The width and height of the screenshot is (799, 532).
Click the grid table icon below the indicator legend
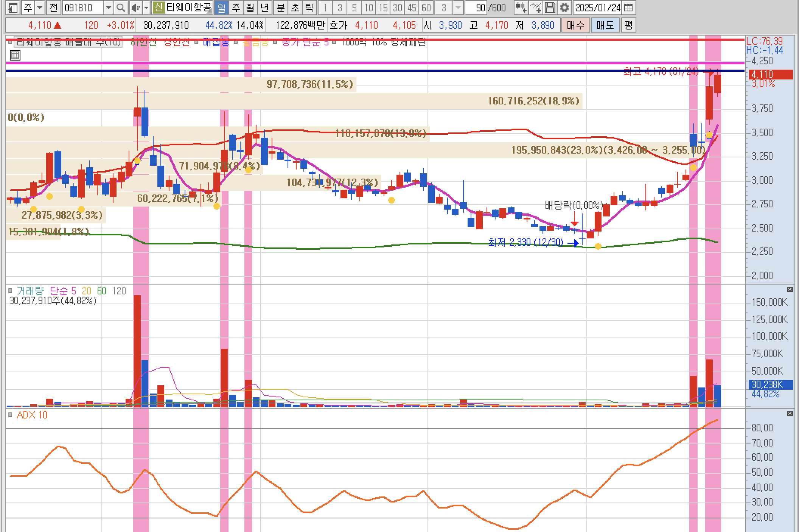pyautogui.click(x=15, y=56)
